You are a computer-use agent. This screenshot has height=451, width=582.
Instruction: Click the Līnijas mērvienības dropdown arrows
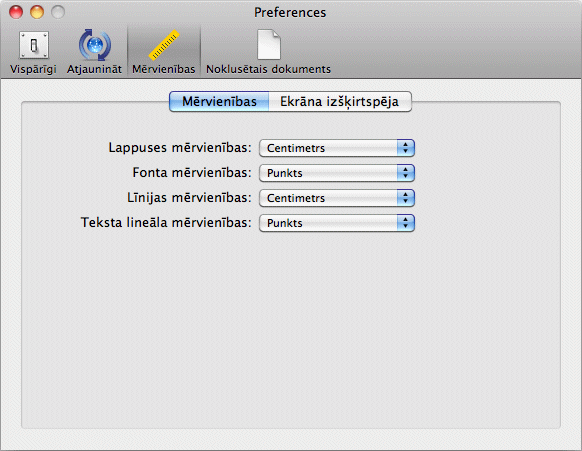click(x=405, y=198)
